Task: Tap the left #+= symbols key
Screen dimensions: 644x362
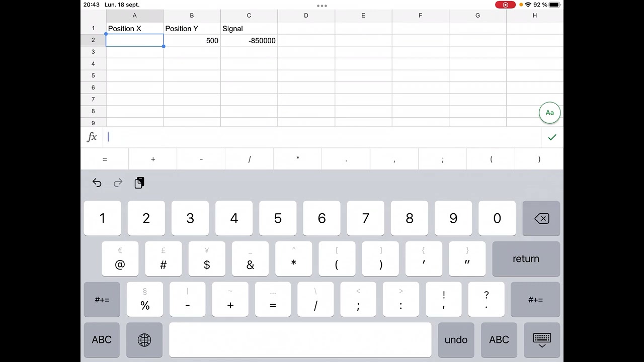Action: click(x=102, y=300)
